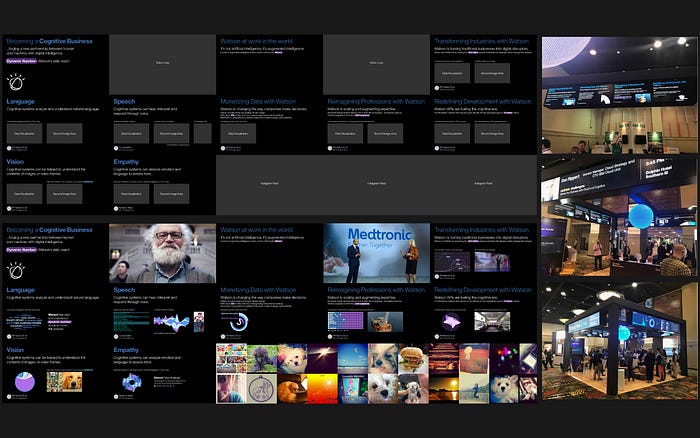Viewport: 700px width, 438px height.
Task: Click the small portrait image beside the Speech waveform
Action: pyautogui.click(x=199, y=321)
